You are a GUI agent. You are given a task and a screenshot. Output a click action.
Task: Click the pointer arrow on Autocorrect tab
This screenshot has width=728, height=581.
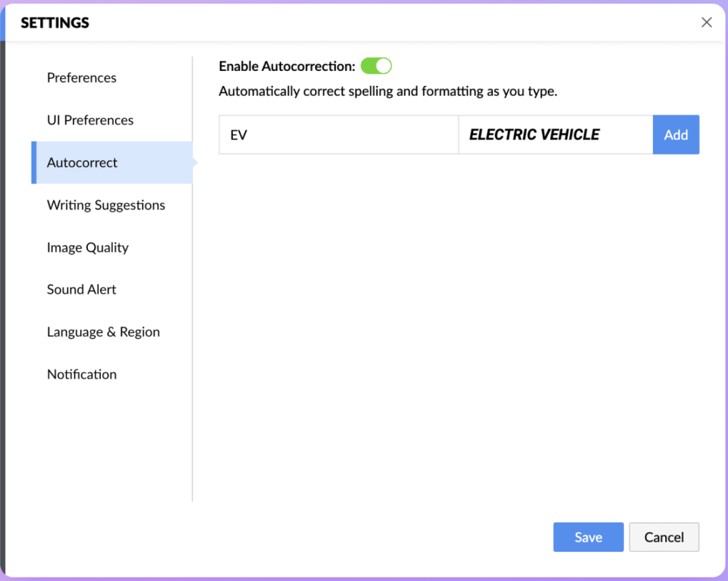[x=195, y=162]
